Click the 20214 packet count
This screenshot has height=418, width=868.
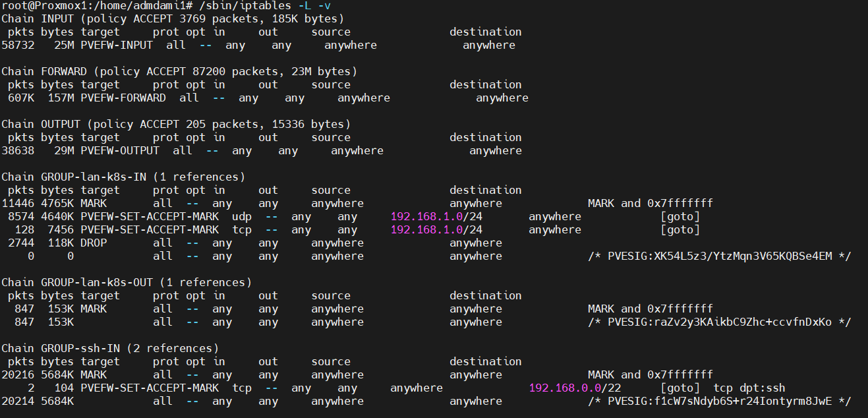18,401
